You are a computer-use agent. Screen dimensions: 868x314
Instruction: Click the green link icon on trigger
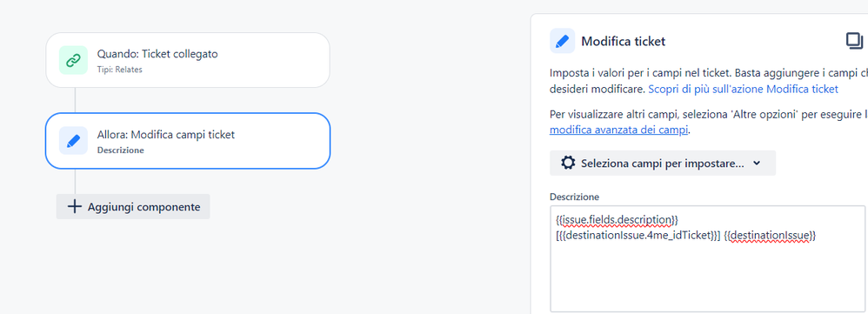pyautogui.click(x=73, y=60)
